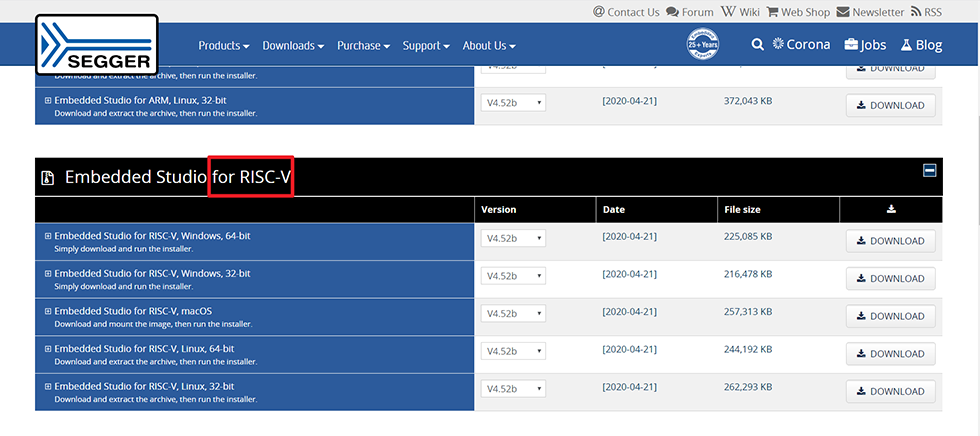Select the 244,192 KB file size
The image size is (980, 436).
tap(748, 349)
